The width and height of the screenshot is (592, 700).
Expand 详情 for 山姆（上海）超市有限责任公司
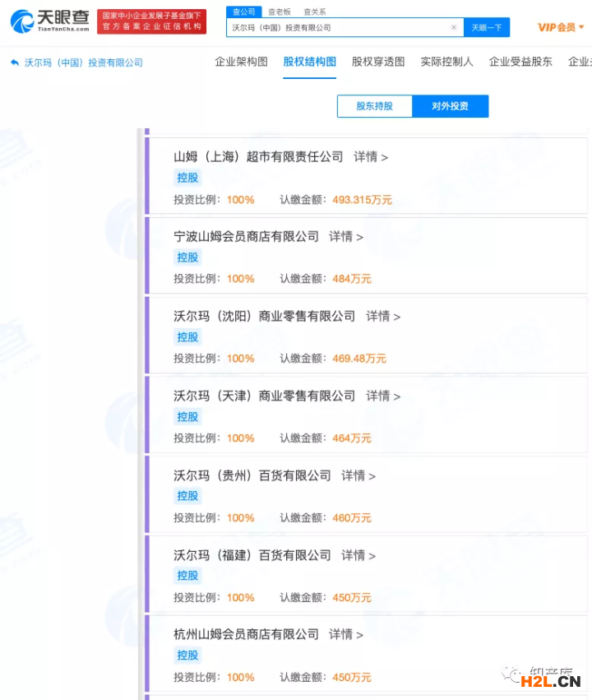click(x=371, y=156)
